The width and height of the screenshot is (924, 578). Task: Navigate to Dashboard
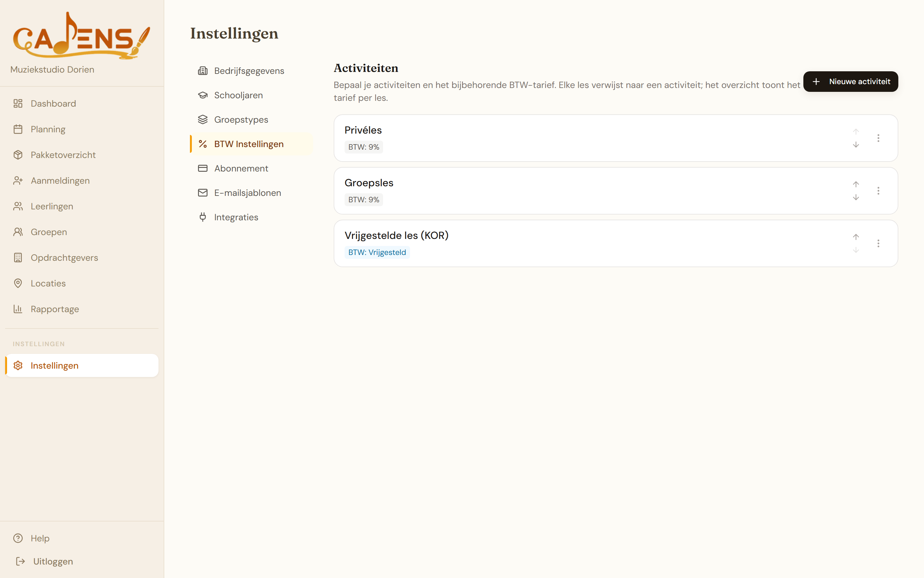coord(82,104)
